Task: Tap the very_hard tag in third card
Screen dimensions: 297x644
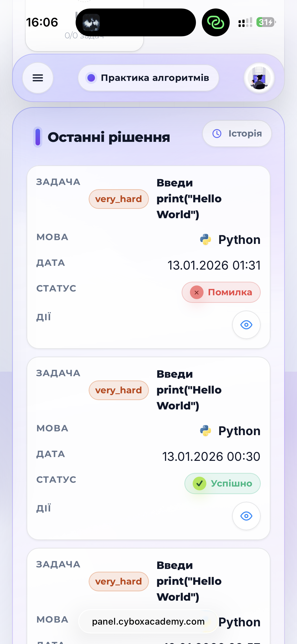Action: (x=118, y=582)
